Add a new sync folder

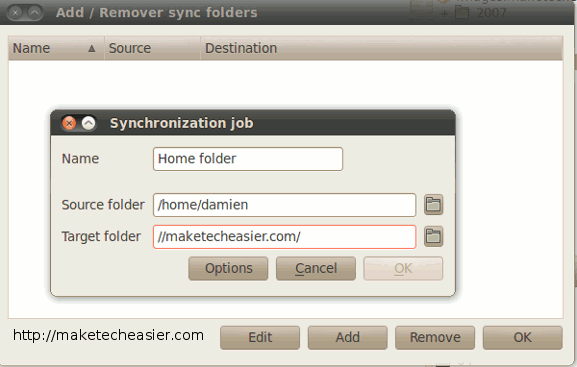pyautogui.click(x=347, y=337)
